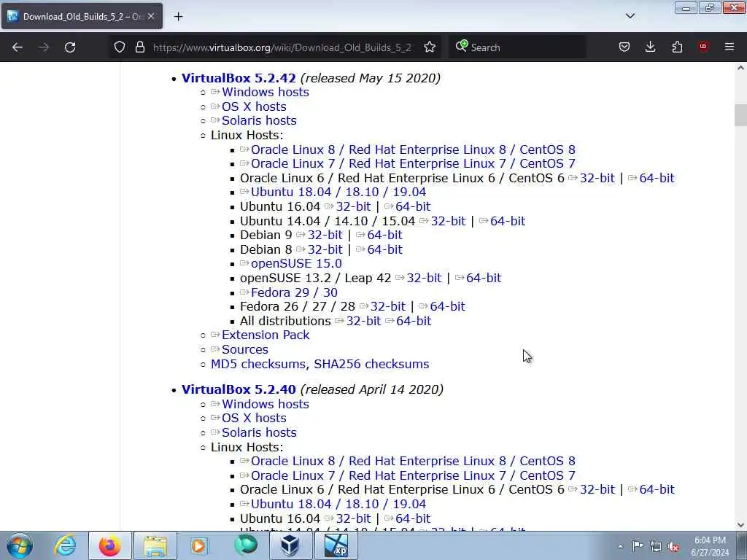This screenshot has width=747, height=560.
Task: Open Solaris hosts under VirtualBox 5.2.42
Action: pos(259,120)
